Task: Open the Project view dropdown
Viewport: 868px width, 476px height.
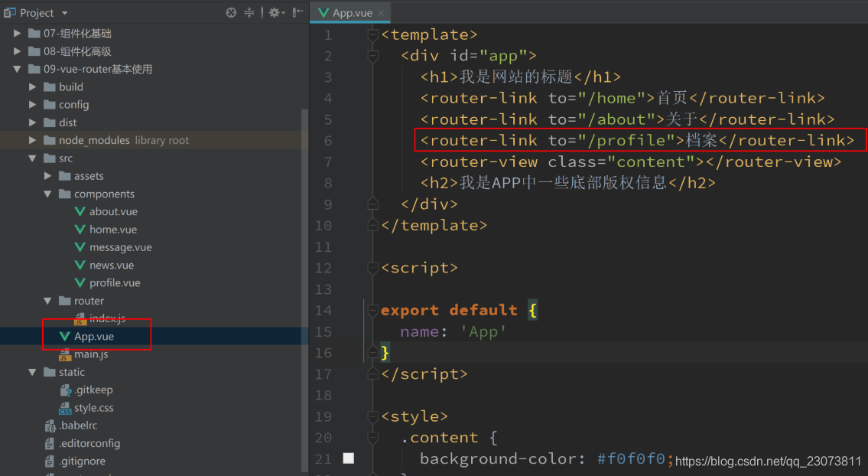Action: pyautogui.click(x=65, y=13)
